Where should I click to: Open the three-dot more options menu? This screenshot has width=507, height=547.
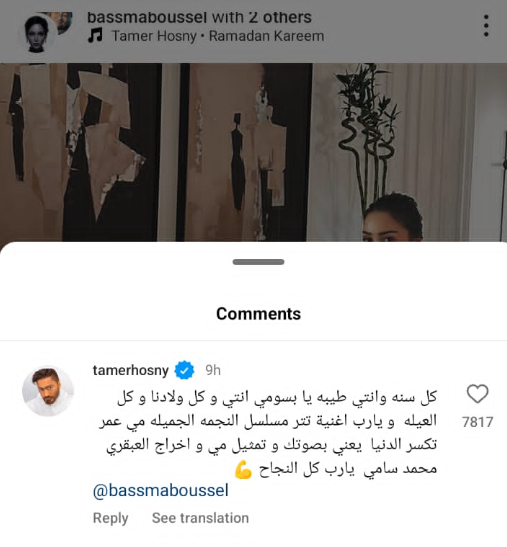point(486,25)
